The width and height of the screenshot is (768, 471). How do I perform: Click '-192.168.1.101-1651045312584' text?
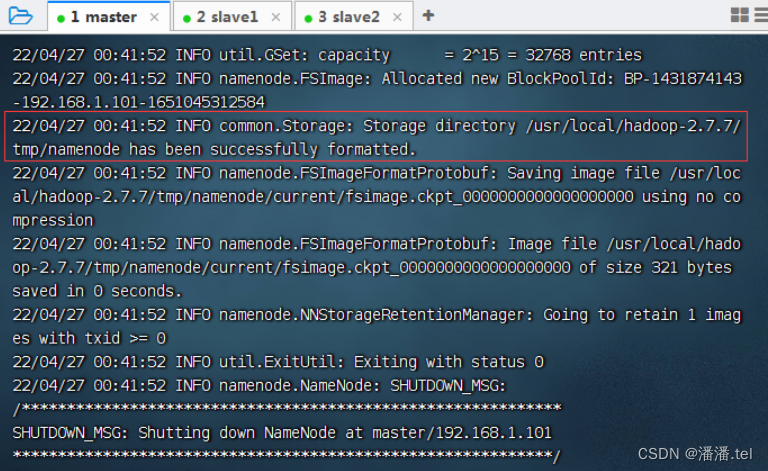(x=139, y=102)
